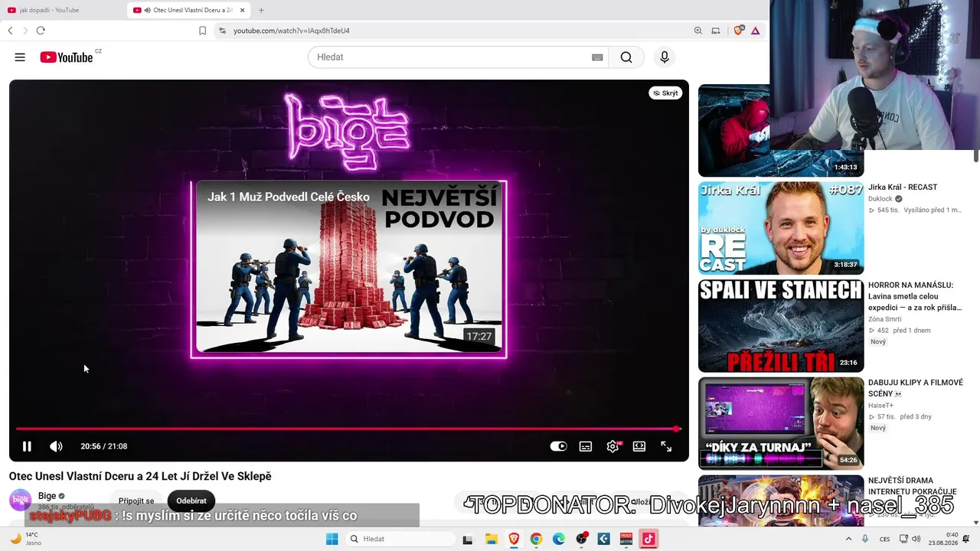Visit the Zóna Smrti channel
This screenshot has height=551, width=980.
pyautogui.click(x=885, y=319)
